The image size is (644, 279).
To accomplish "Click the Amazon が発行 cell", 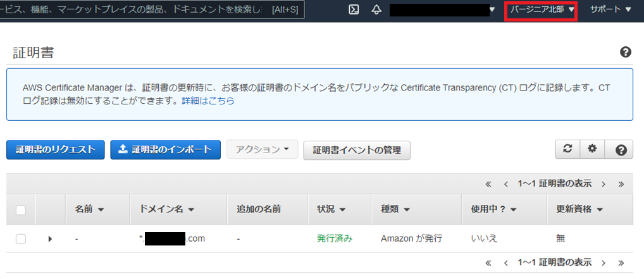I will [x=412, y=239].
